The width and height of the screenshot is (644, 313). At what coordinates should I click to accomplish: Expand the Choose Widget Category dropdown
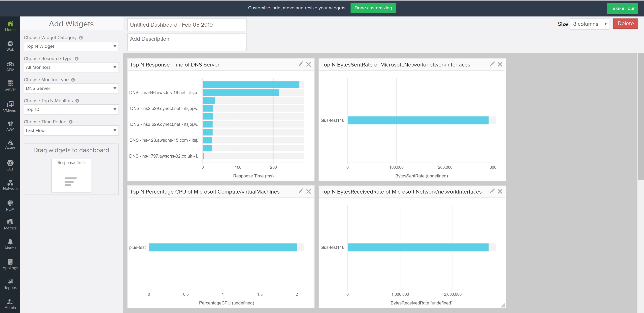[x=71, y=46]
